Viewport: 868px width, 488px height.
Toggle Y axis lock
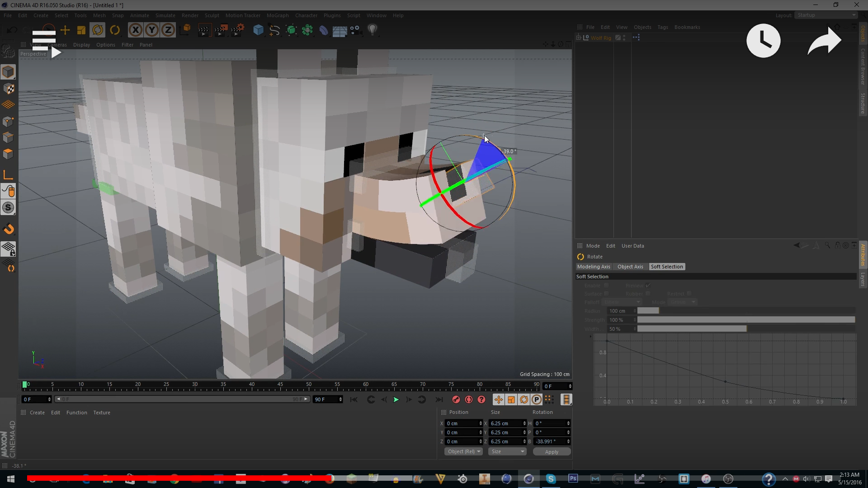(x=152, y=30)
